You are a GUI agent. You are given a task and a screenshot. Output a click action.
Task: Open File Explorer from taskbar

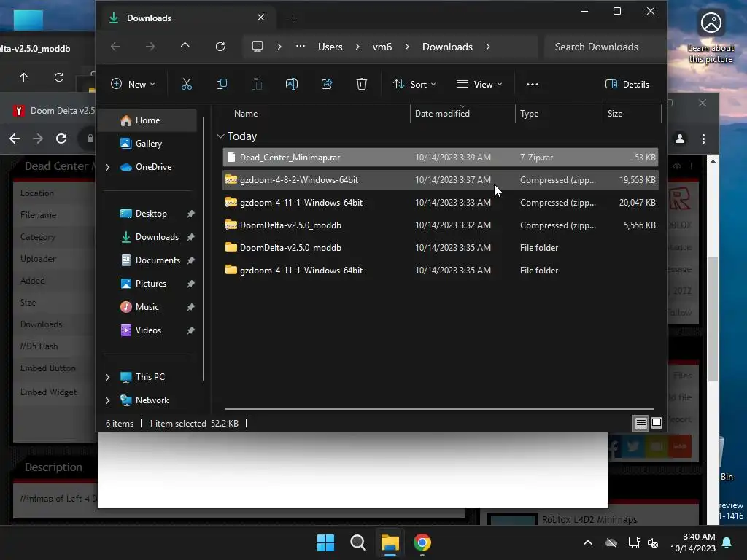coord(390,542)
